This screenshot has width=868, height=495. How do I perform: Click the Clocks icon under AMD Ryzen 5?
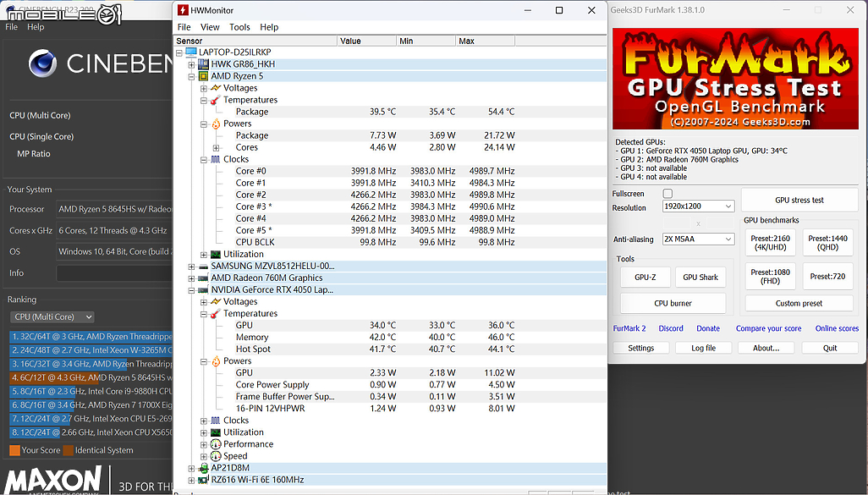click(x=216, y=159)
